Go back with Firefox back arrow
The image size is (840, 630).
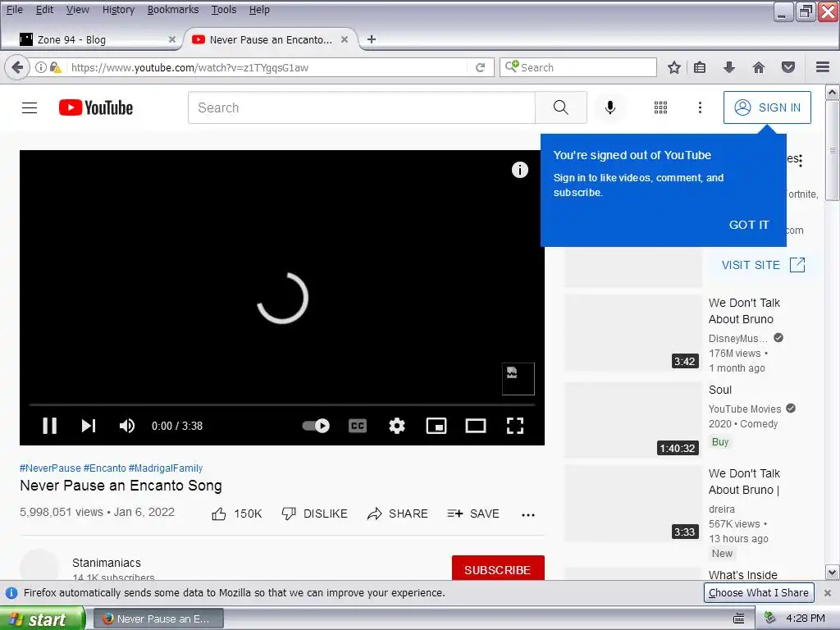(x=17, y=67)
